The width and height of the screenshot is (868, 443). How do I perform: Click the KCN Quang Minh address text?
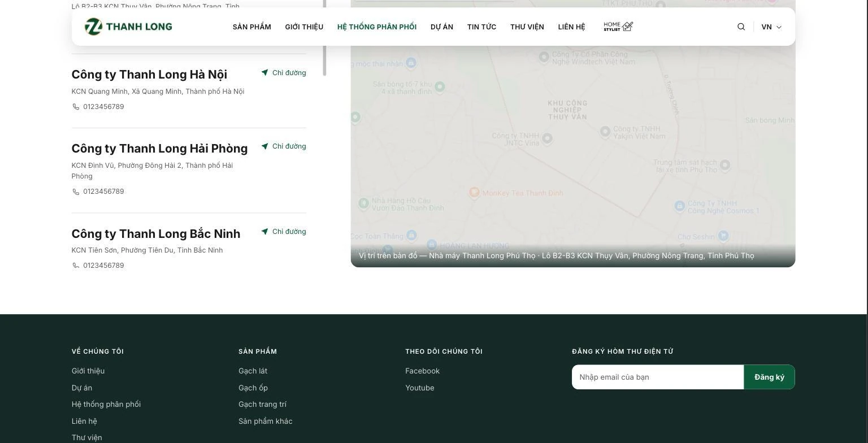[158, 92]
